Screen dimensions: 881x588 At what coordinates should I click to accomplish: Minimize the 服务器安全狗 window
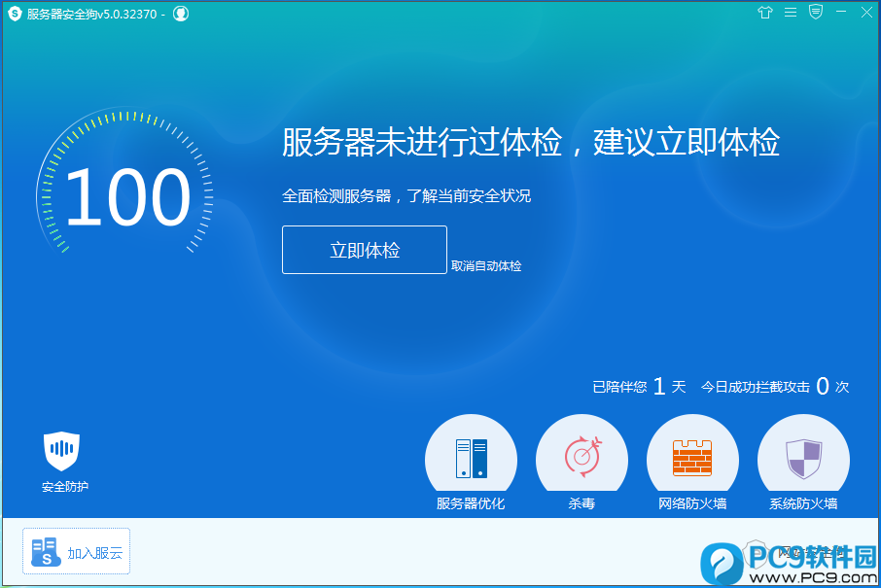tap(841, 12)
